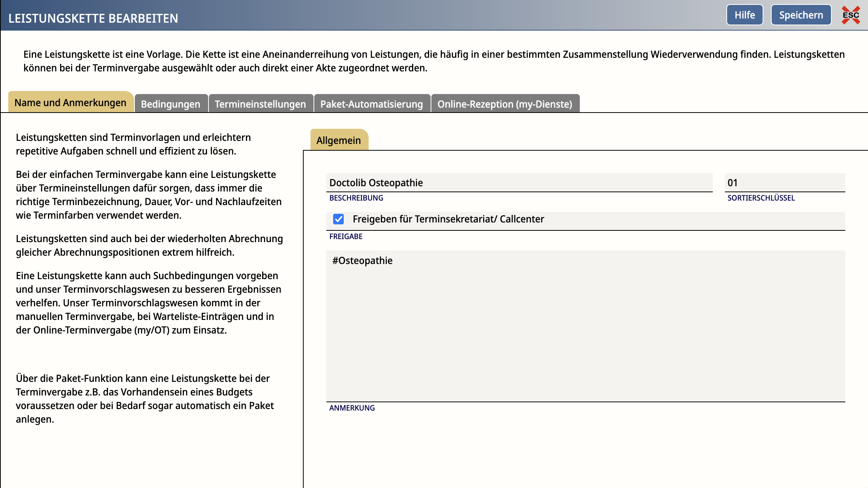Open the Hilfe button
The height and width of the screenshot is (488, 868).
[744, 15]
